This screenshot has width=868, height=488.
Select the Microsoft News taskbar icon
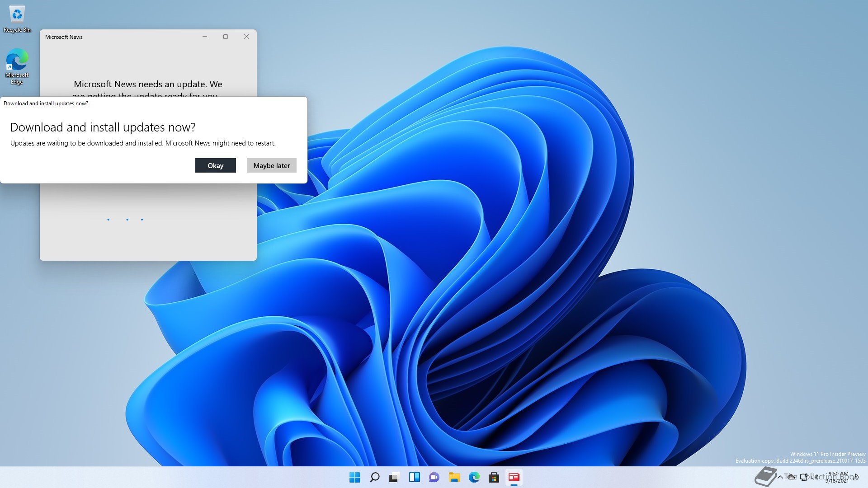(x=514, y=477)
